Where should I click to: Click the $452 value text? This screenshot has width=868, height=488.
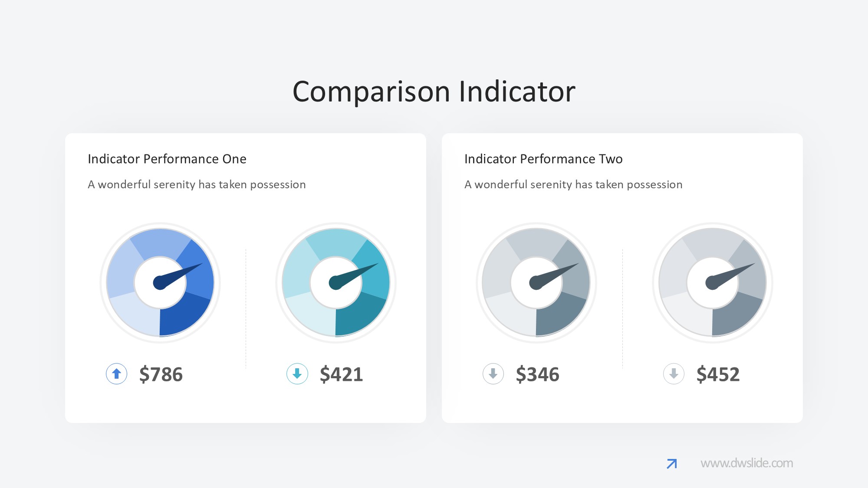(x=718, y=374)
